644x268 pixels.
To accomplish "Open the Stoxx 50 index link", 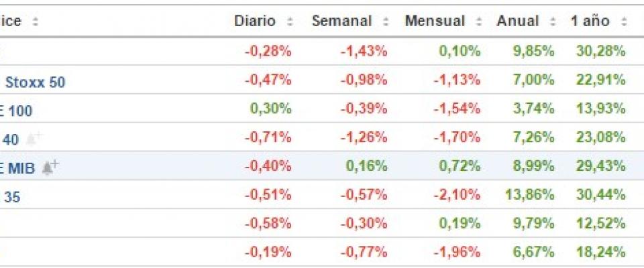I will point(35,82).
